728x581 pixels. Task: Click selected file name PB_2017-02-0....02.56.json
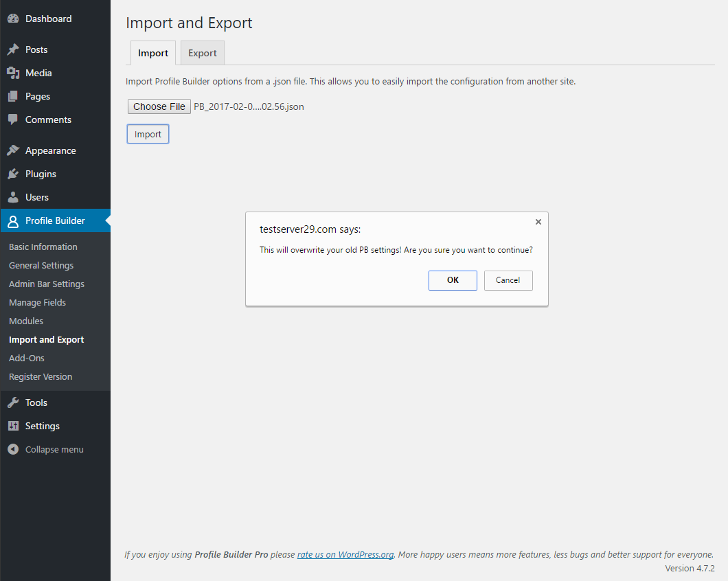249,106
